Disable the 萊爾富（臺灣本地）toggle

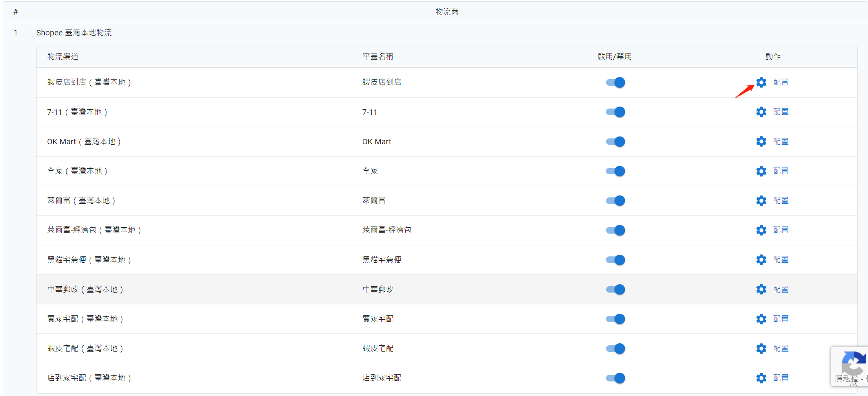[615, 201]
